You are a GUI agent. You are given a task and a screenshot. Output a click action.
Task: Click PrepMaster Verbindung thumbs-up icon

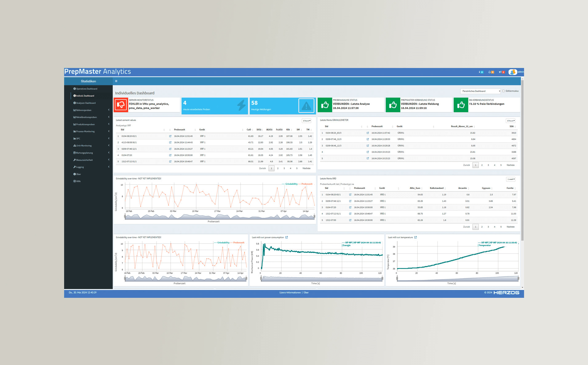pyautogui.click(x=393, y=105)
